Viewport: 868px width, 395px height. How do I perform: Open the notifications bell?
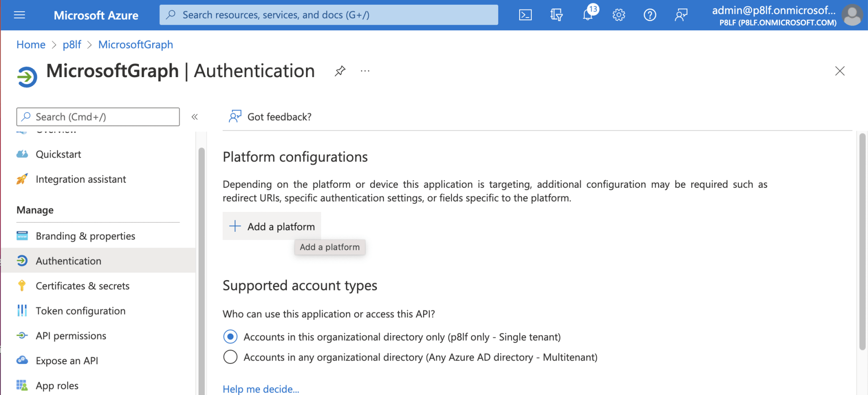(x=588, y=15)
